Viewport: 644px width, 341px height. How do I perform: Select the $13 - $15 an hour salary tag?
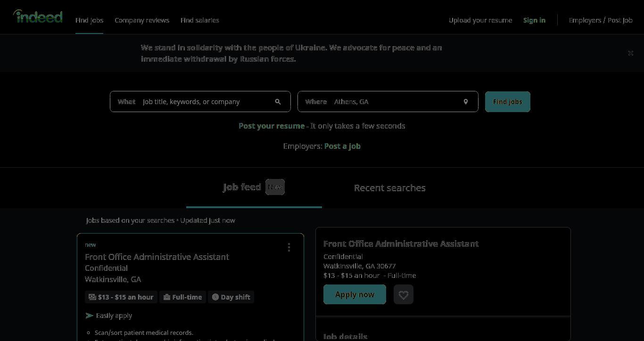point(121,297)
